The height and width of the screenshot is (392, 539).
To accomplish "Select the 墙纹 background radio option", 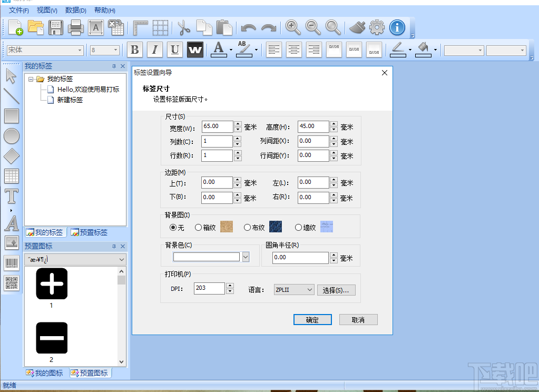I will tap(298, 228).
